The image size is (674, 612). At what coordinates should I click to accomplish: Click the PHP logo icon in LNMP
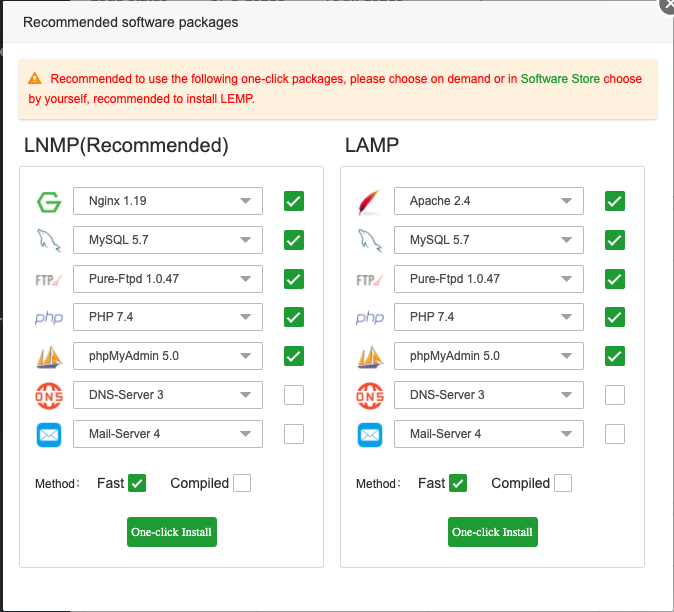[48, 318]
